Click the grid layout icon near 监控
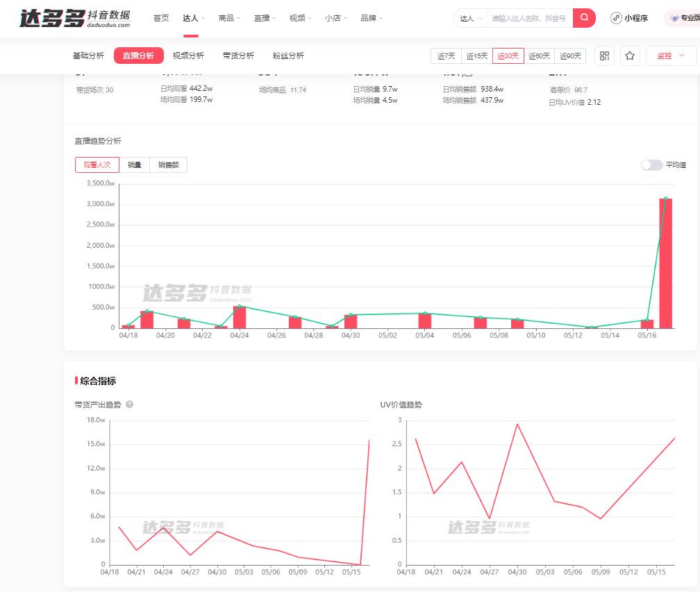The height and width of the screenshot is (592, 700). pos(604,55)
